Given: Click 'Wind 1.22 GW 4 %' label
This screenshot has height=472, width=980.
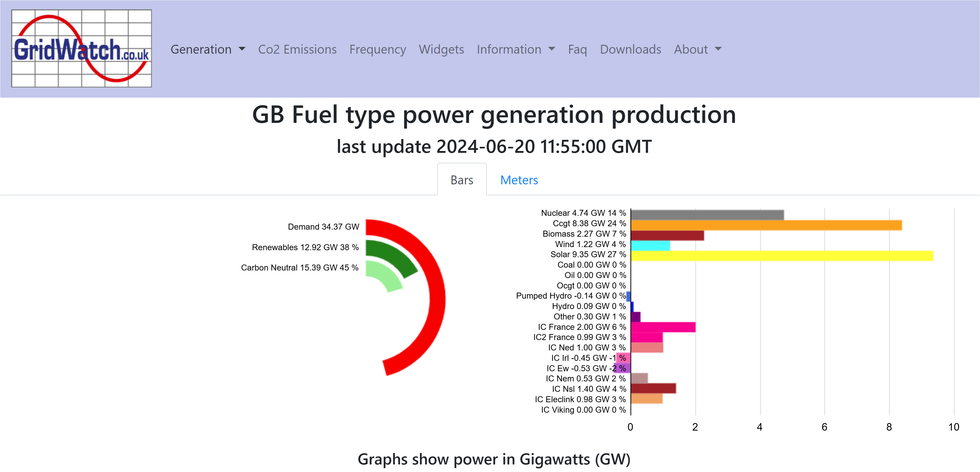Looking at the screenshot, I should 590,244.
